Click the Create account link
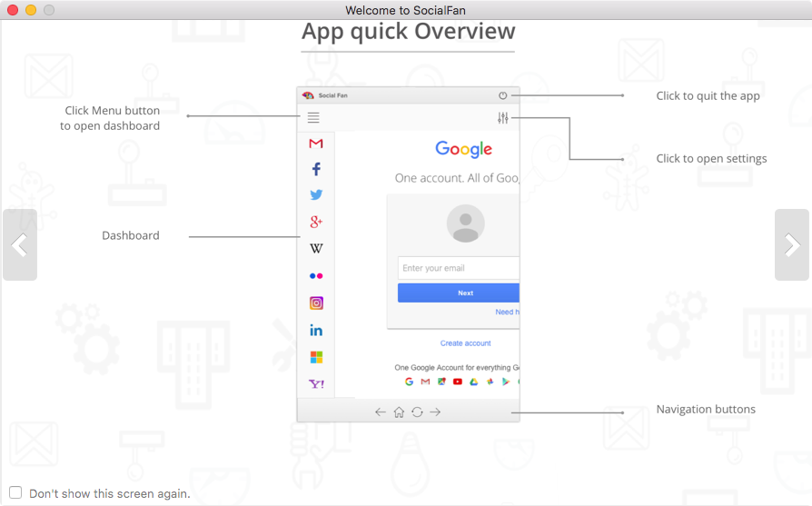Screen dimensions: 812x506 tap(466, 343)
